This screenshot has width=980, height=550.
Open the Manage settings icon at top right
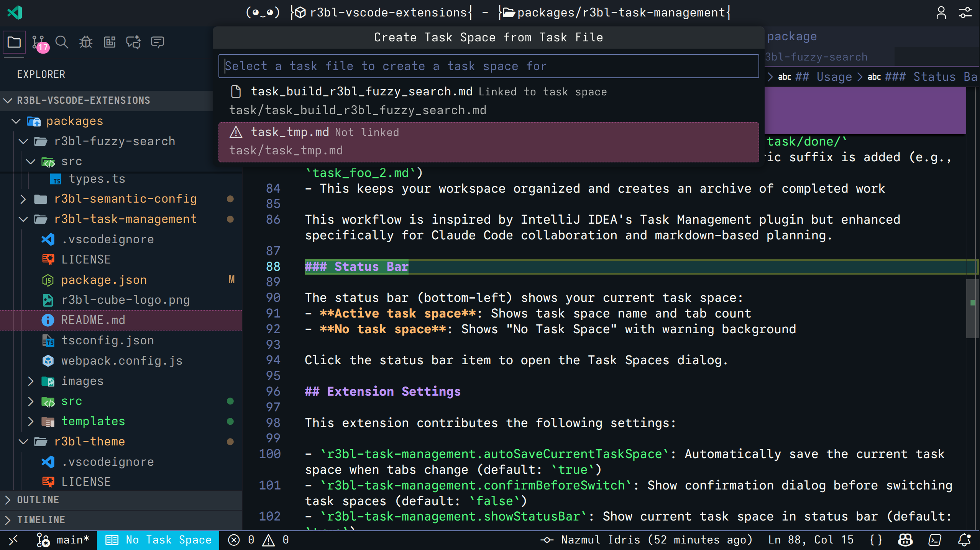(966, 13)
